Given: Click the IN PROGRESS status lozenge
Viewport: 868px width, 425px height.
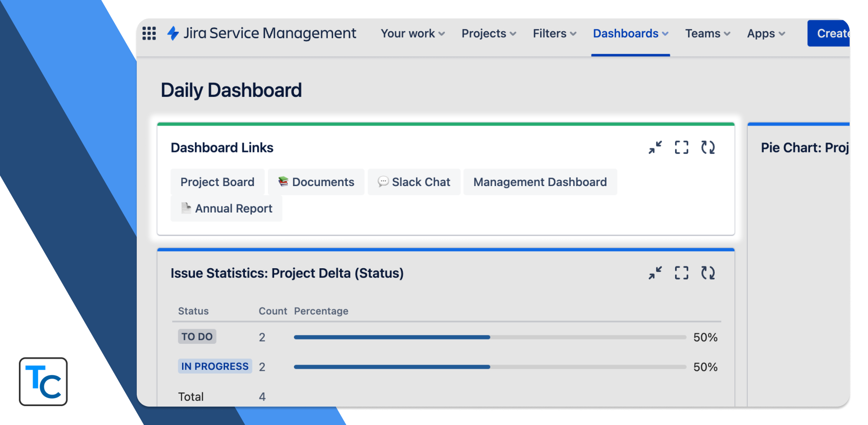Looking at the screenshot, I should coord(215,366).
